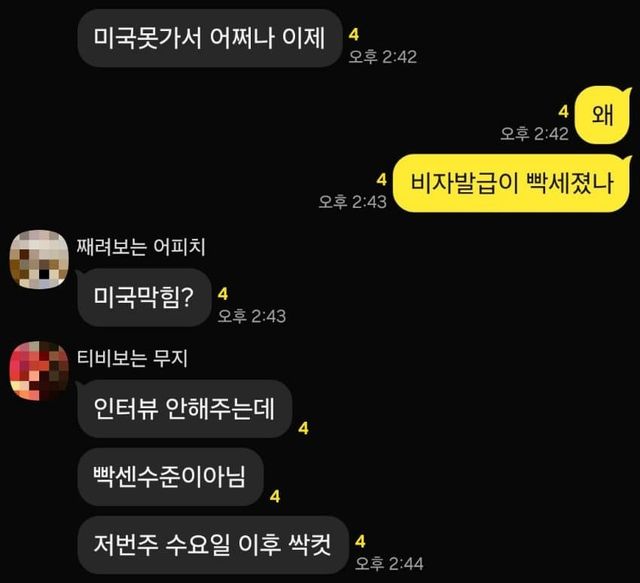Viewport: 640px width, 583px height.
Task: Click unread count 4 beside 빡센수준이아님
Action: [275, 496]
